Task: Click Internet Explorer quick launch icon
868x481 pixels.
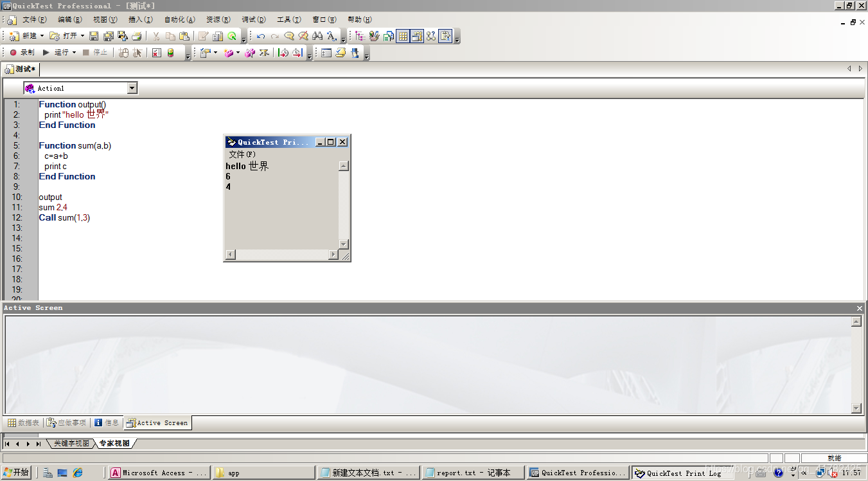Action: coord(78,473)
